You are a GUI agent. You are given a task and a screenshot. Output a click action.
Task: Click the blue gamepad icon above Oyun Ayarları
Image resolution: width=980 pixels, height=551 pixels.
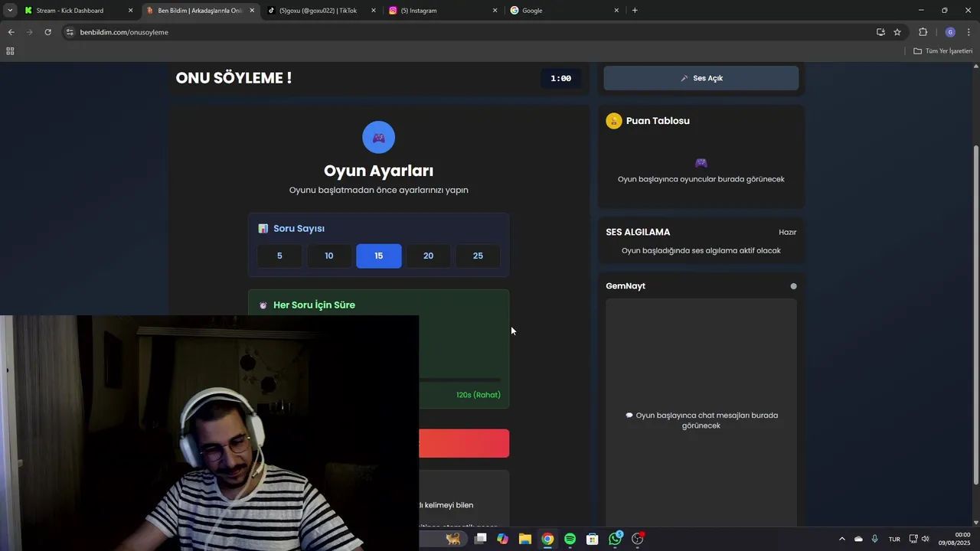click(378, 138)
